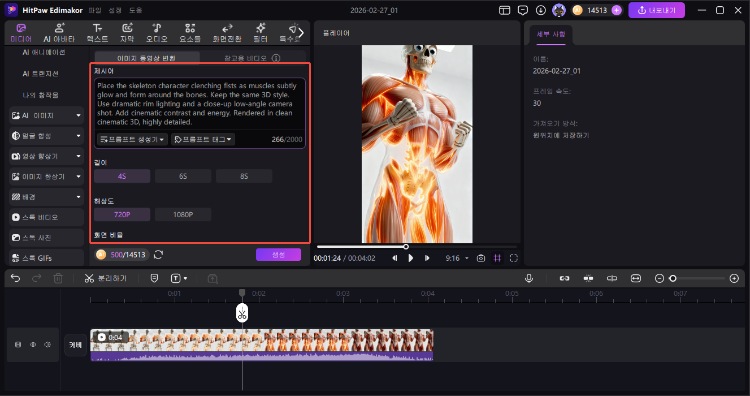This screenshot has width=750, height=396.
Task: Lock the video track
Action: [x=18, y=344]
